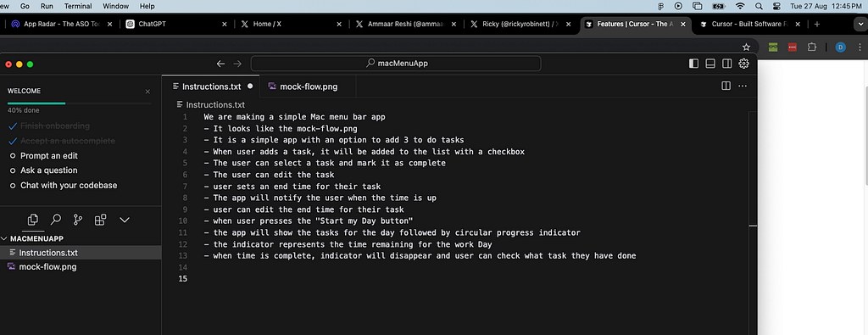Click the battery status icon
This screenshot has height=335, width=868.
(x=719, y=6)
